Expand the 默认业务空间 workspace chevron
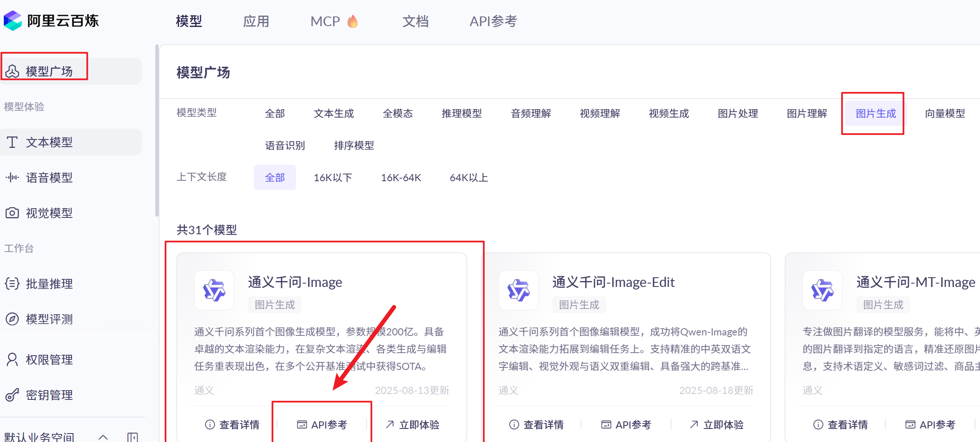Screen dimensions: 980x442 [x=103, y=437]
